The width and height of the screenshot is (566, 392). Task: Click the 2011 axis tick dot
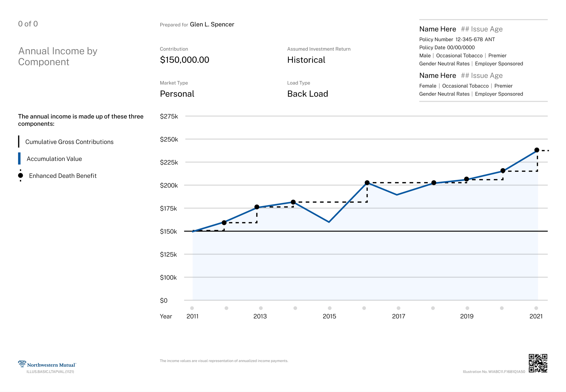pyautogui.click(x=192, y=308)
